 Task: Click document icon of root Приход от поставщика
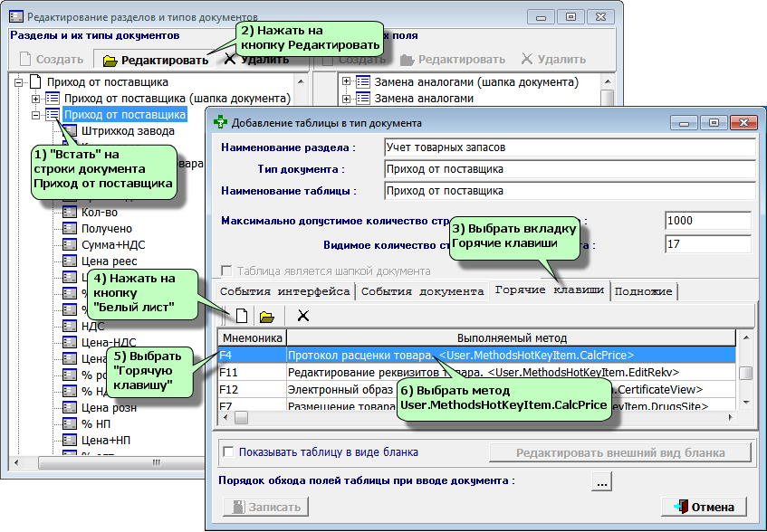click(x=34, y=82)
